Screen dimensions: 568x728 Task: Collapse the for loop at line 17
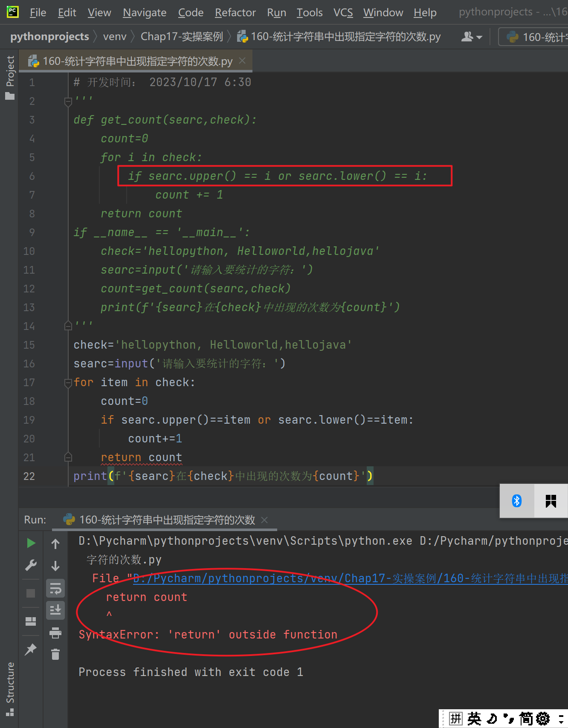[x=68, y=383]
